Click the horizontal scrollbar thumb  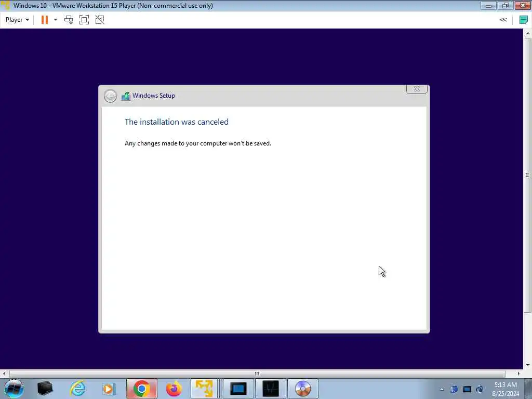click(x=257, y=374)
